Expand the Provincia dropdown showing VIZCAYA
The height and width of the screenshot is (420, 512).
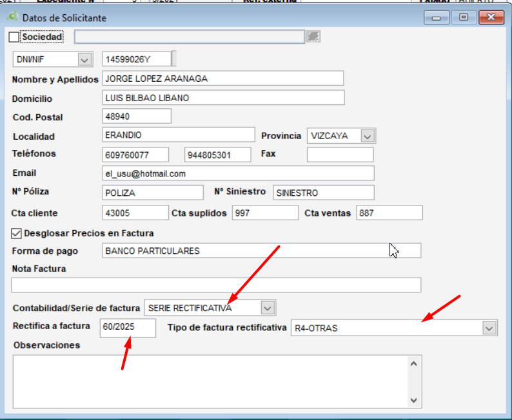click(x=368, y=136)
